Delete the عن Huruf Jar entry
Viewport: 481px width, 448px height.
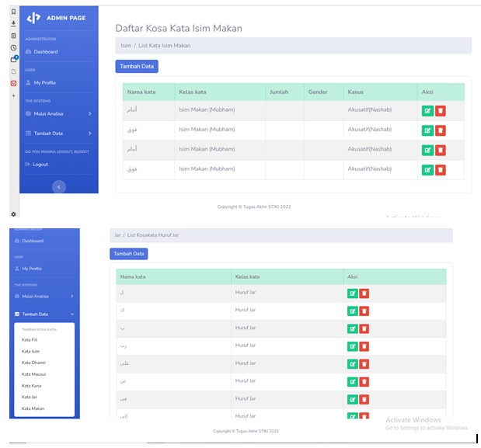click(364, 382)
